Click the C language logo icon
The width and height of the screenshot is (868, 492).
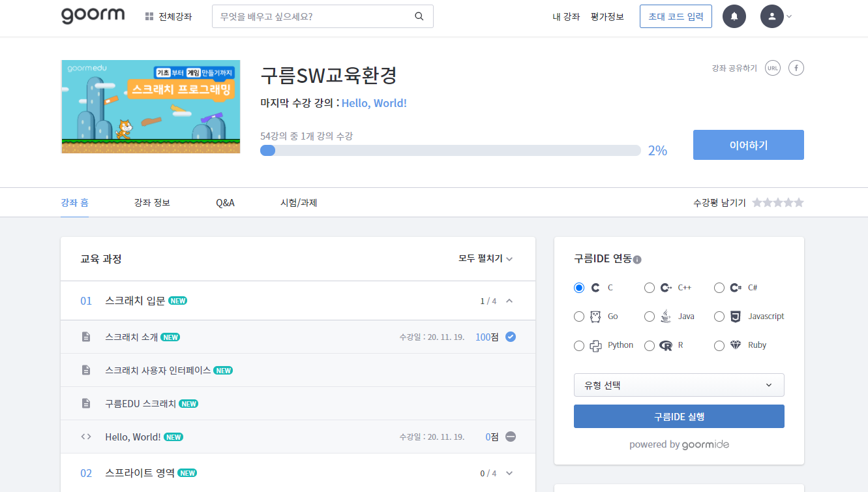pyautogui.click(x=595, y=288)
